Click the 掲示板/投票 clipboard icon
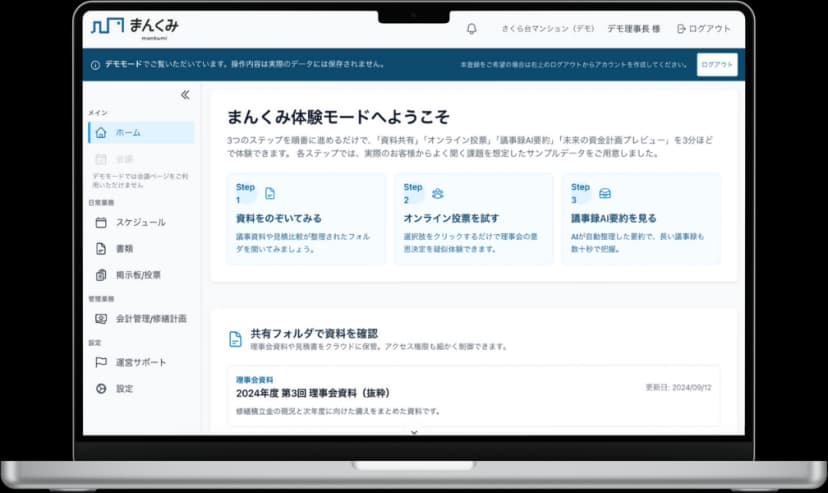 pos(101,275)
